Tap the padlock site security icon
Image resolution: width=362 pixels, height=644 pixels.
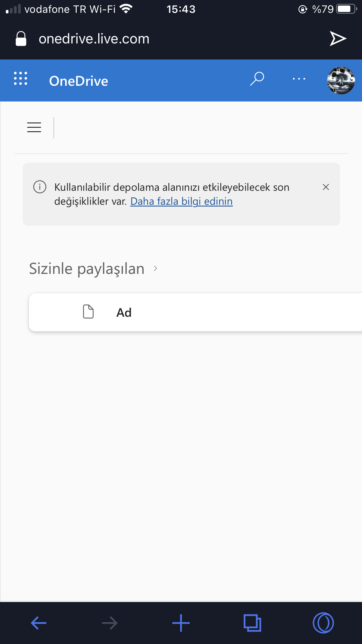point(21,39)
